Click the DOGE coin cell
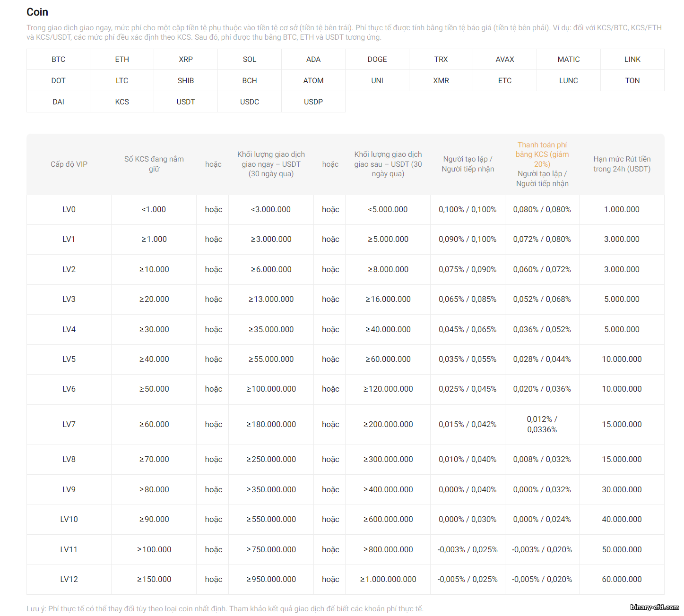This screenshot has width=684, height=616. point(377,60)
